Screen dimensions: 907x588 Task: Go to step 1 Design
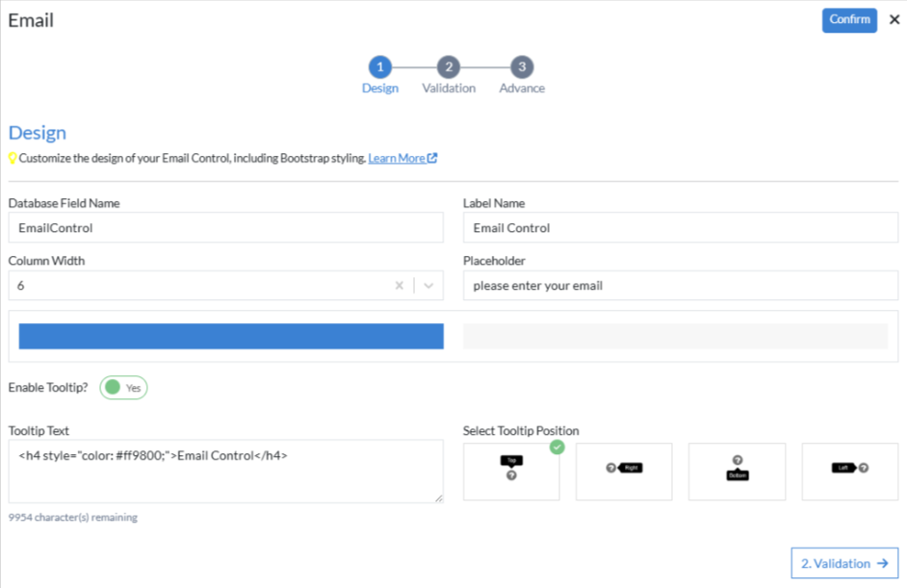point(379,67)
